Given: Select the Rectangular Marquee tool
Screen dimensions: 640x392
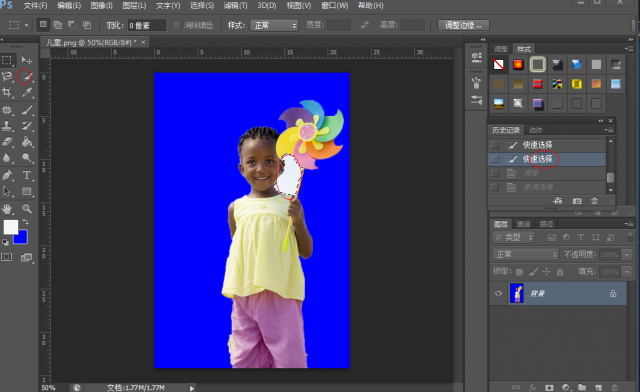Looking at the screenshot, I should pyautogui.click(x=7, y=60).
